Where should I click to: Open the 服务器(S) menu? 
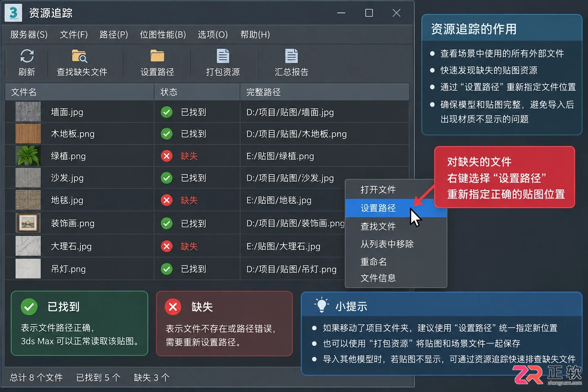[x=29, y=35]
